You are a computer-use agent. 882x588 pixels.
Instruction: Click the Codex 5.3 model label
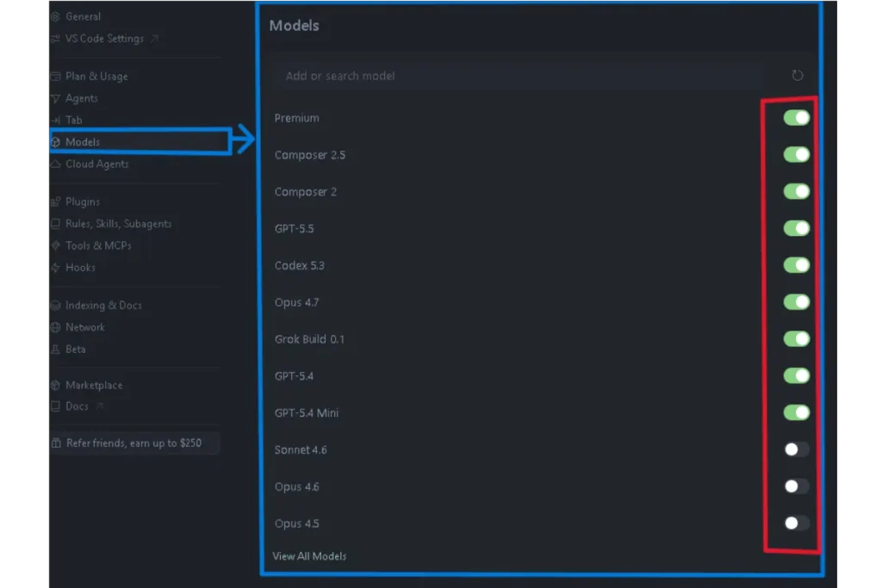(x=299, y=265)
